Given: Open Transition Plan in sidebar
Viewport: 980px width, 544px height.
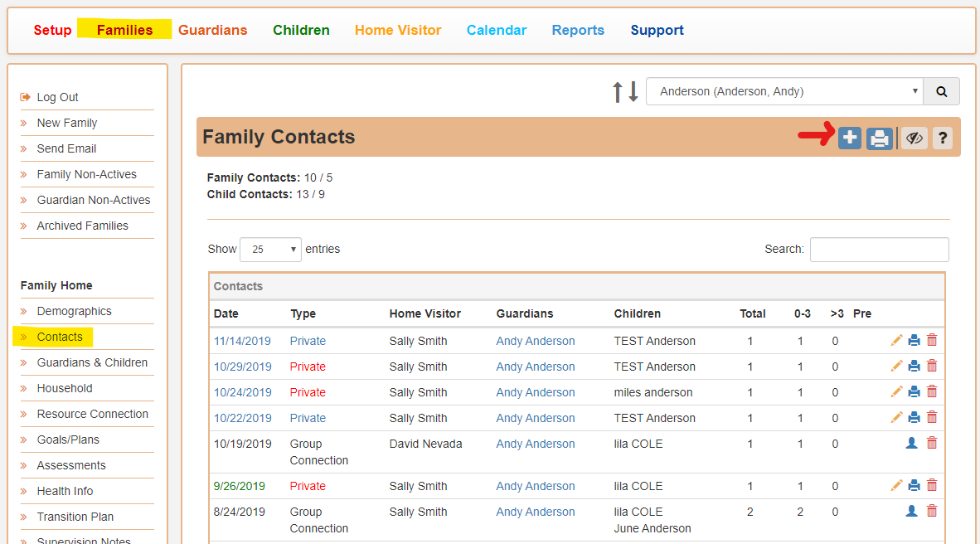Looking at the screenshot, I should (75, 516).
